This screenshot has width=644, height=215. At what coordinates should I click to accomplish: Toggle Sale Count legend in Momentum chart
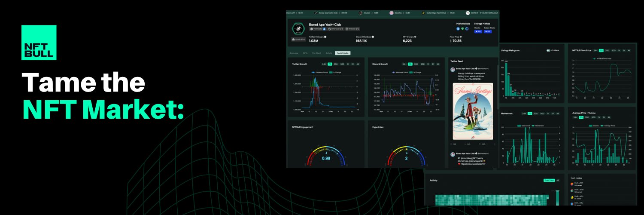tap(524, 126)
